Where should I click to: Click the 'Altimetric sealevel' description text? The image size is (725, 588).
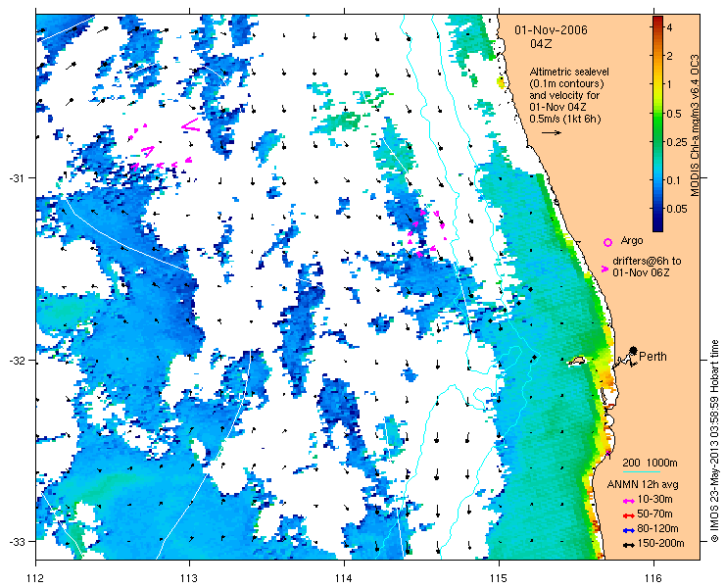click(569, 73)
